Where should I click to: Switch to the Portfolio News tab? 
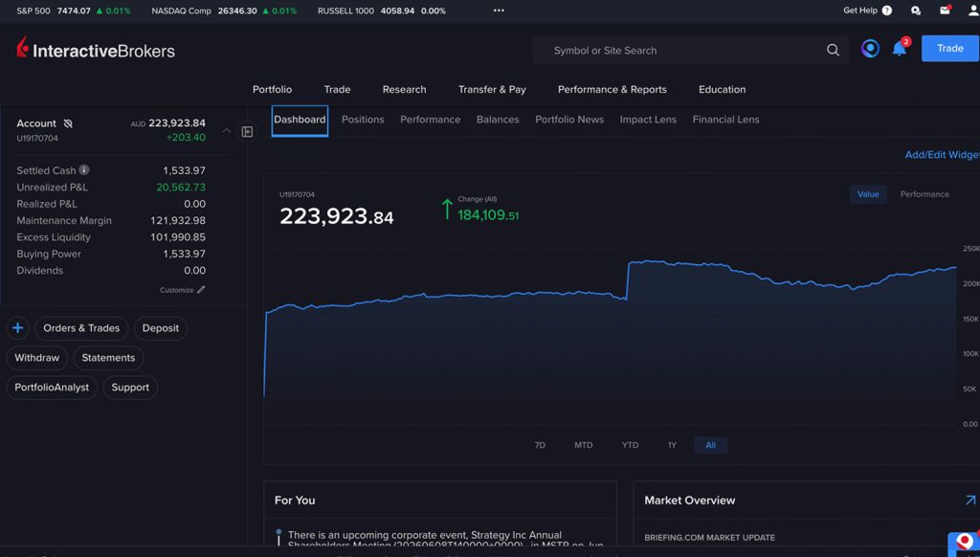pyautogui.click(x=569, y=120)
